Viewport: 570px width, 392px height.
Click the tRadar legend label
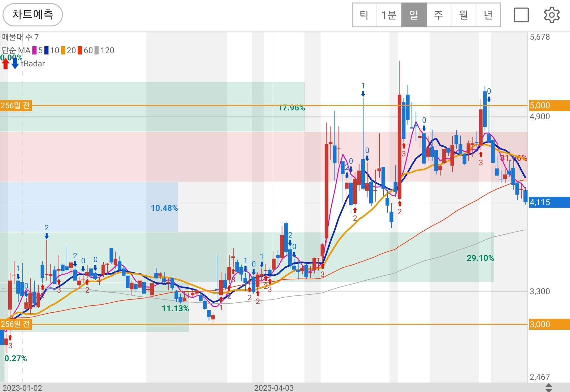[x=33, y=64]
